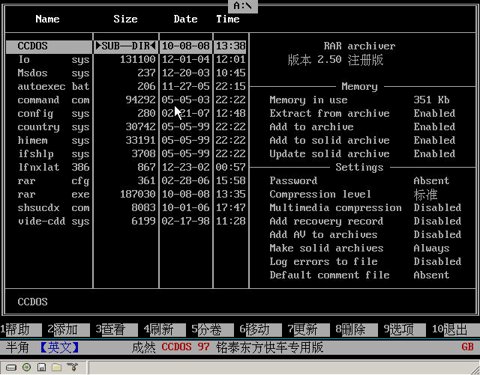Screen dimensions: 480x375
Task: Click the hard disk status icon
Action: [11, 368]
